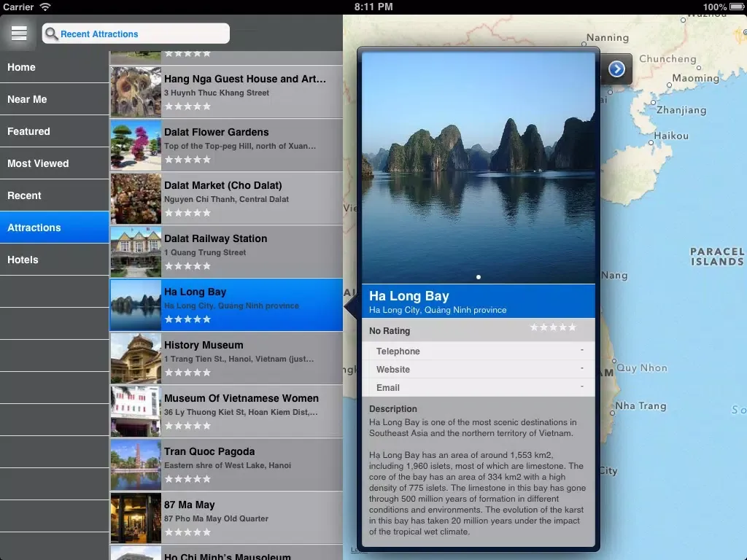The width and height of the screenshot is (747, 560).
Task: Tap Paracel Islands label on map
Action: point(717,256)
